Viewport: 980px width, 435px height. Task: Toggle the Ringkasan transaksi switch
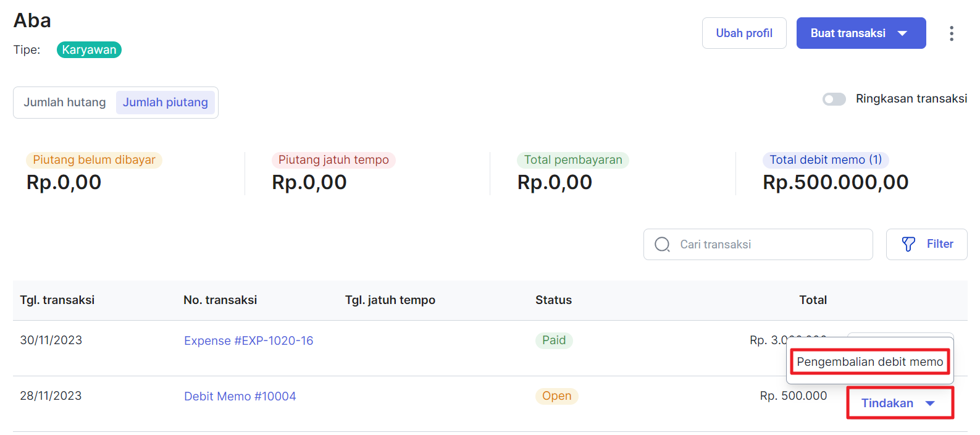(834, 99)
